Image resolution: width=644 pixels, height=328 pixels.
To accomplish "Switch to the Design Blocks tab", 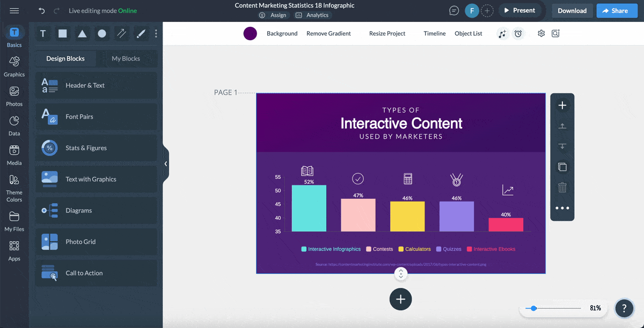I will 65,58.
